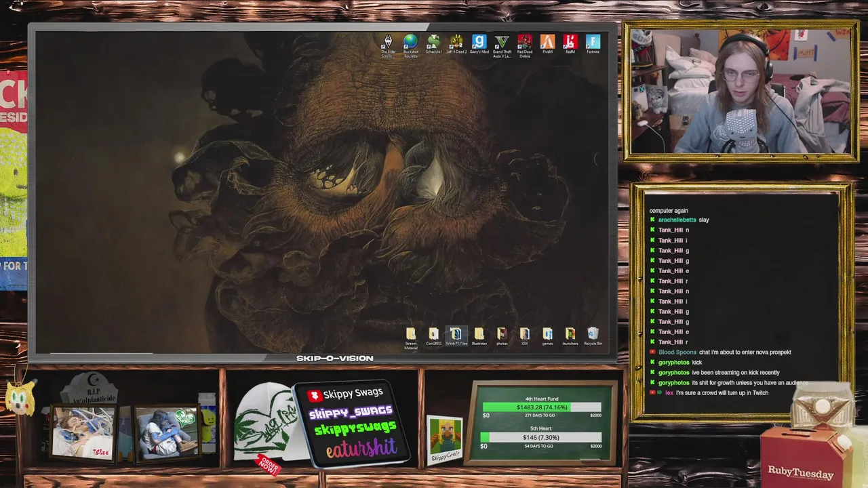Viewport: 868px width, 488px height.
Task: Click the 5th Heart progress bar
Action: click(x=542, y=438)
